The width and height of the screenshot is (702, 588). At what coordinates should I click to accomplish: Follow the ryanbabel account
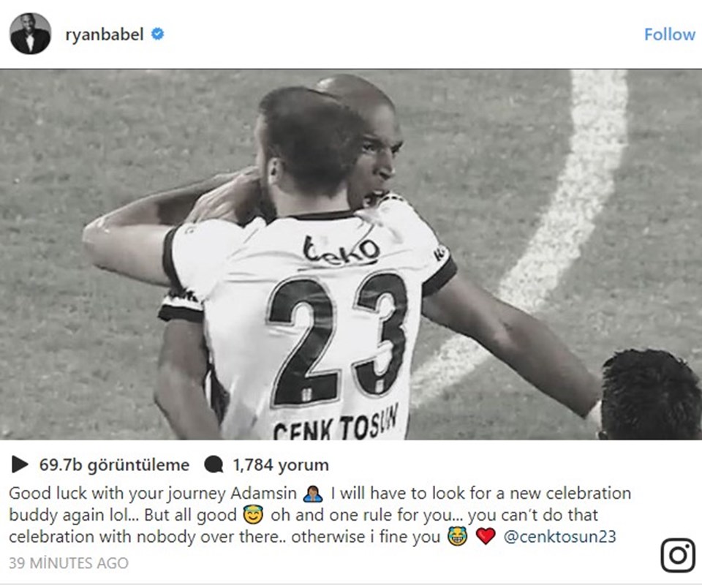[x=669, y=34]
